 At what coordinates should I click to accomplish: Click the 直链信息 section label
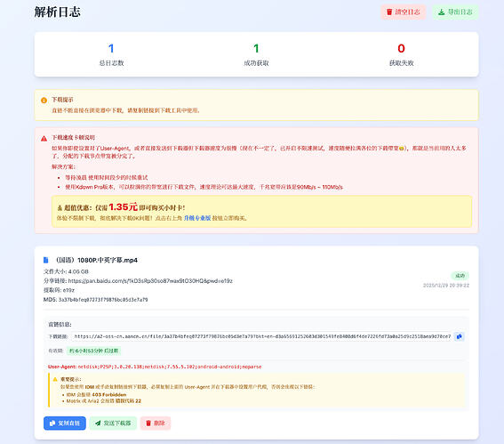60,324
